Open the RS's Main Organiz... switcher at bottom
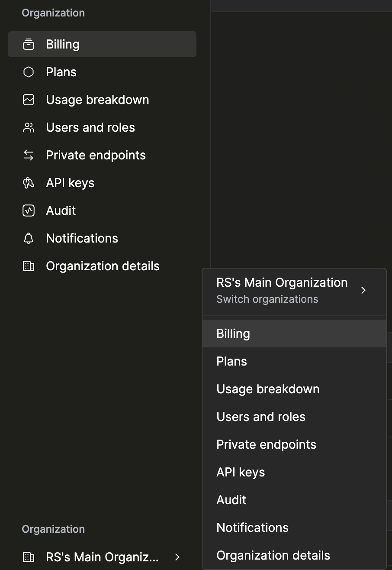The image size is (392, 570). [x=102, y=557]
